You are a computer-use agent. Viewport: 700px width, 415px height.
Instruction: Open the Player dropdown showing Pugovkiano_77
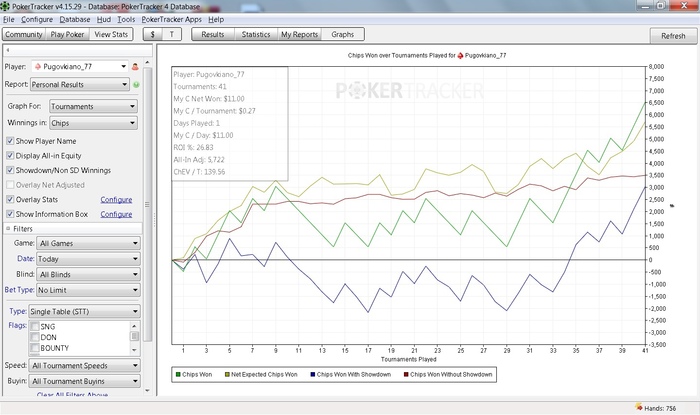point(80,66)
